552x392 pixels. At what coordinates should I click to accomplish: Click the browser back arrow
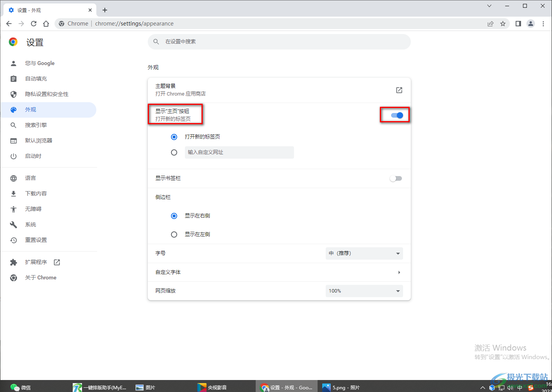pos(9,24)
